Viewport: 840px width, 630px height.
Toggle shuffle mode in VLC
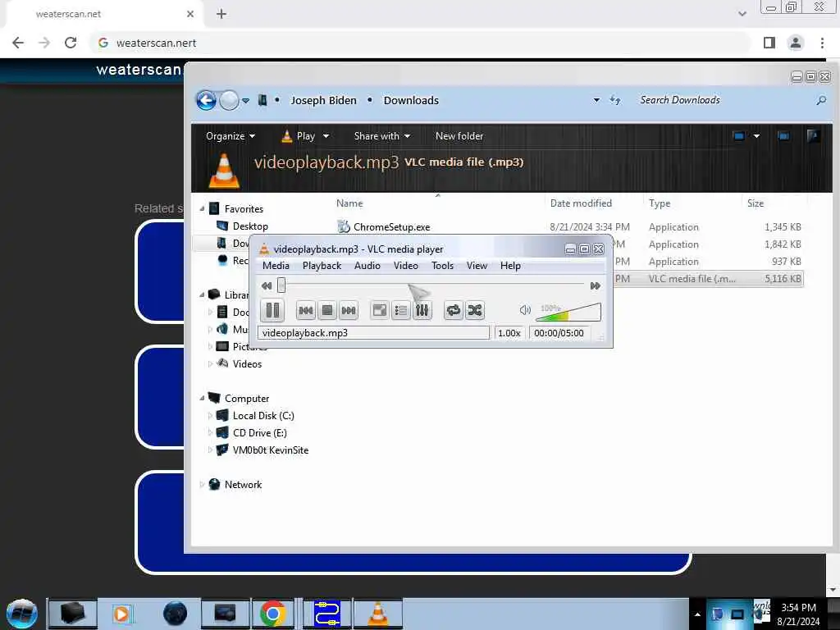(x=475, y=310)
